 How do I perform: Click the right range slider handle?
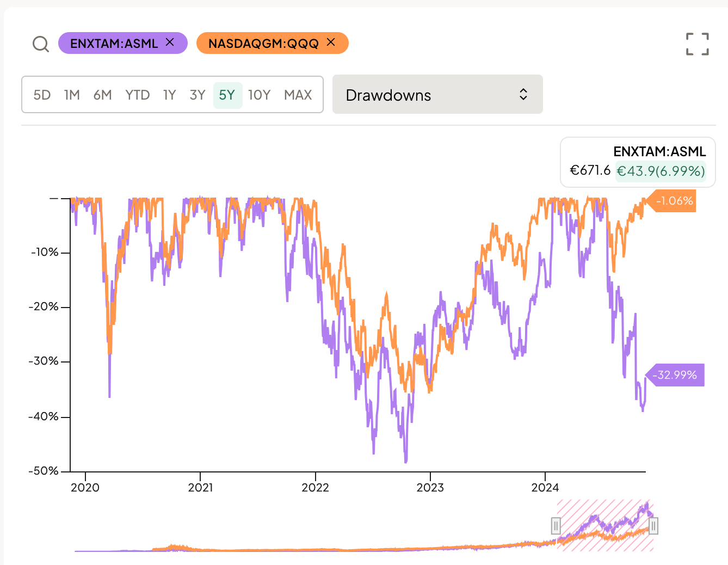pos(653,526)
